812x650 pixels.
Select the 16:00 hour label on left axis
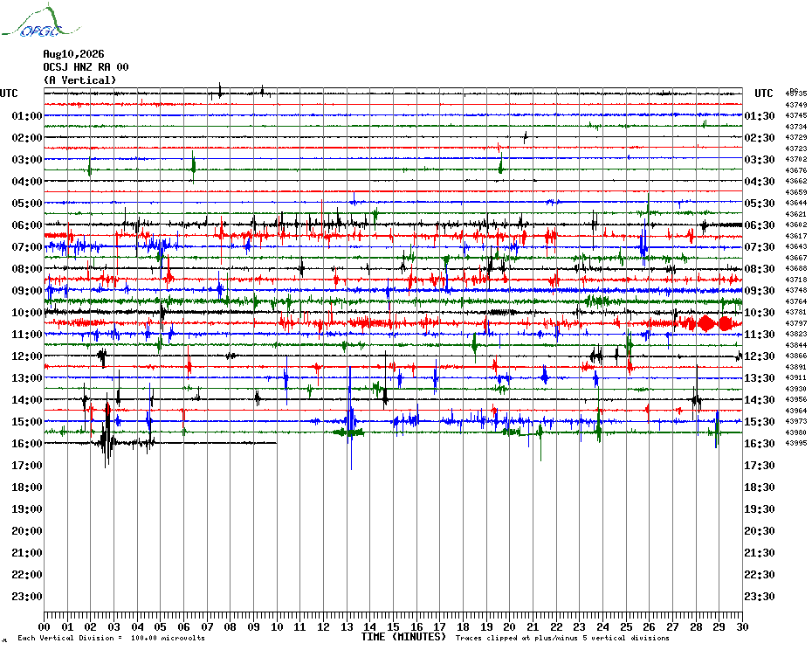click(27, 443)
